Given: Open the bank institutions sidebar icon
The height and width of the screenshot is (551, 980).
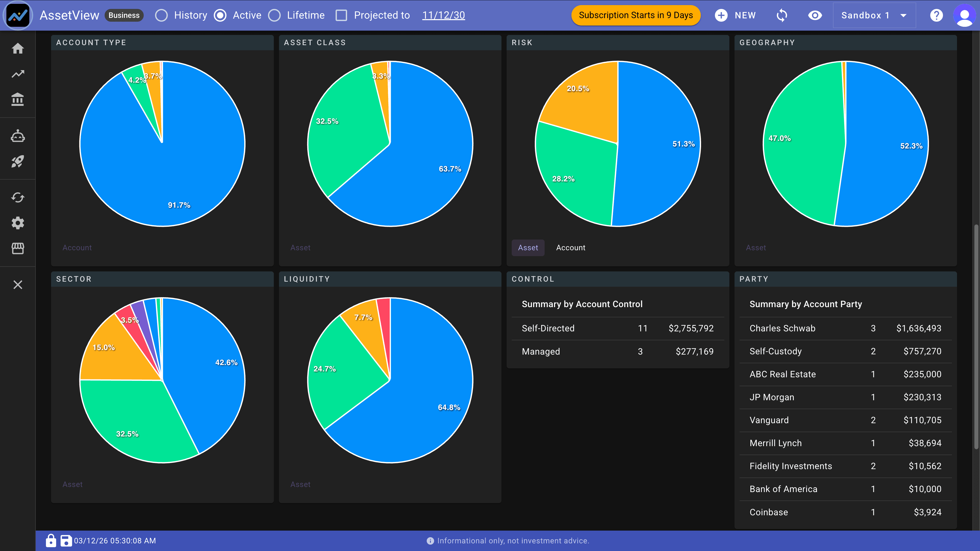Looking at the screenshot, I should point(18,99).
